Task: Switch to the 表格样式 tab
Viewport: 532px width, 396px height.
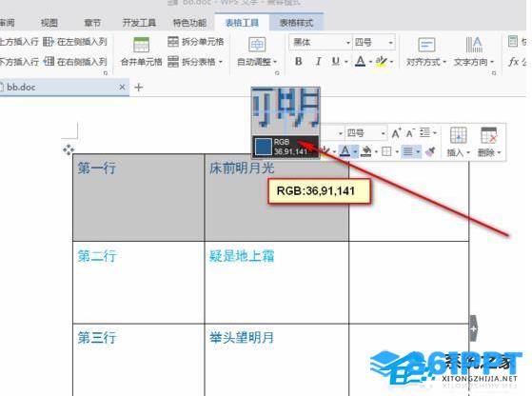Action: pyautogui.click(x=296, y=23)
